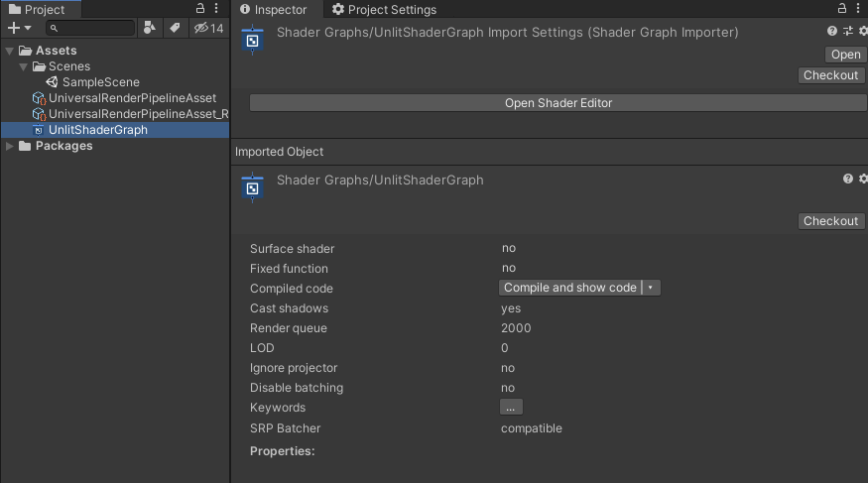Open Imported Object help icon
This screenshot has width=868, height=483.
click(x=848, y=179)
